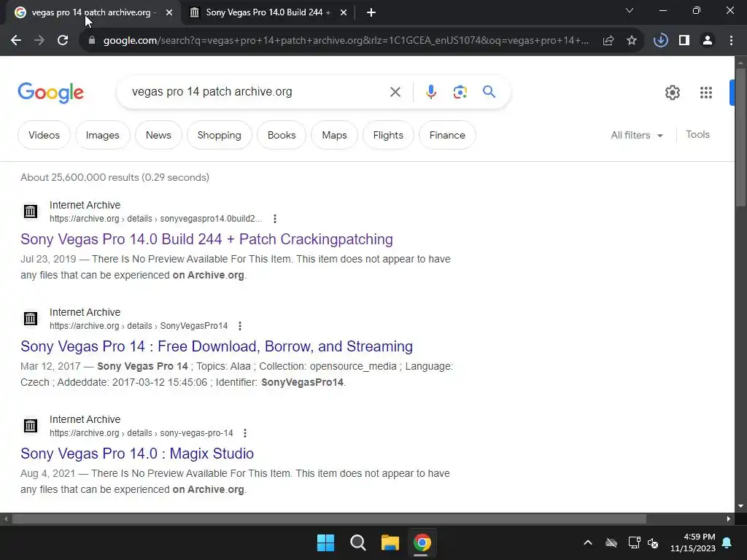Filter results by Shopping
The image size is (747, 560).
click(x=219, y=135)
